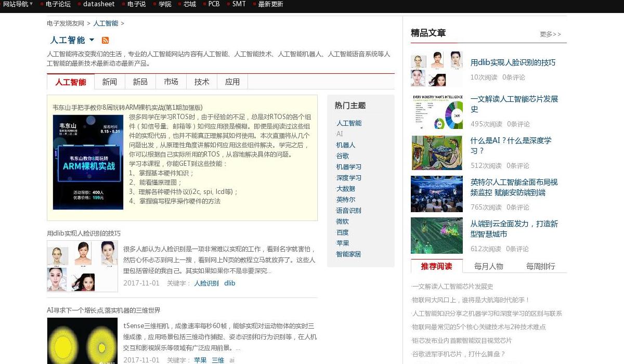Click the AI chip chart thumbnail in sidebar
Viewport: 624px width, 364px height.
click(437, 112)
